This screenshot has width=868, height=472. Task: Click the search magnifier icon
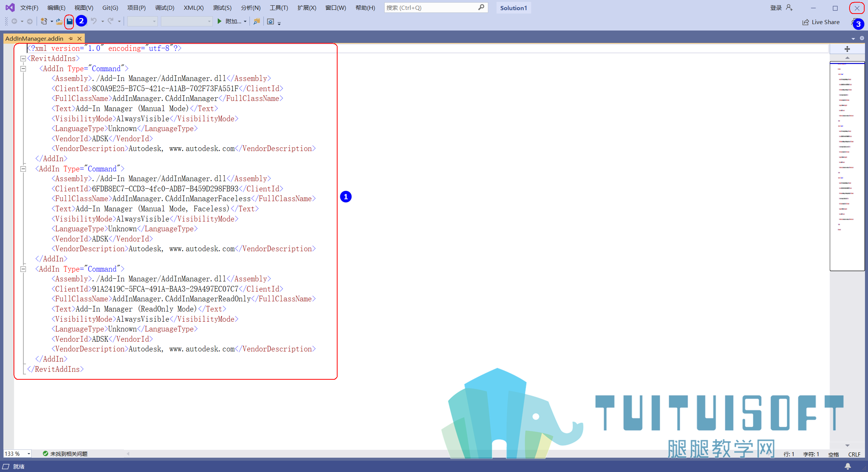pyautogui.click(x=481, y=8)
